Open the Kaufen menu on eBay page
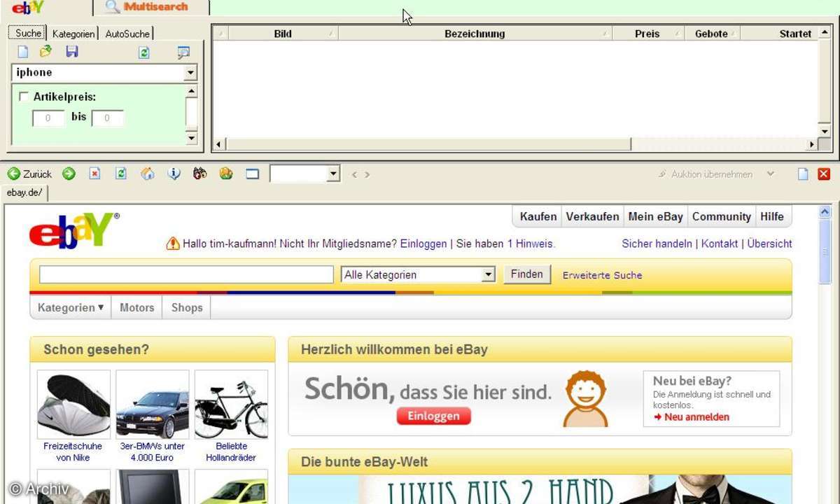 click(538, 216)
